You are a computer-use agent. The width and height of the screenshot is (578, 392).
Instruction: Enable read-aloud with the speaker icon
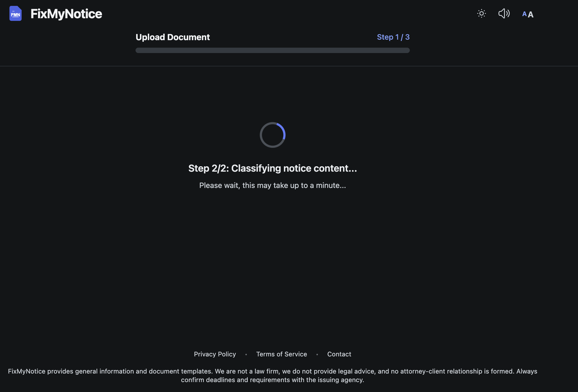coord(504,13)
